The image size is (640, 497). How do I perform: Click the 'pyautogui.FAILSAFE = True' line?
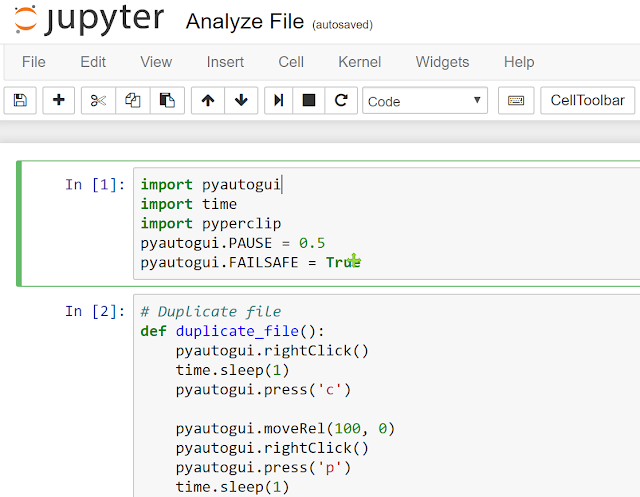pos(251,262)
